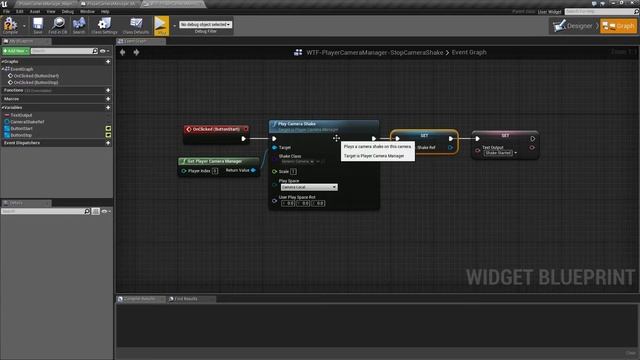Screen dimensions: 640x360
Task: Open Details view options eye
Action: 106,211
